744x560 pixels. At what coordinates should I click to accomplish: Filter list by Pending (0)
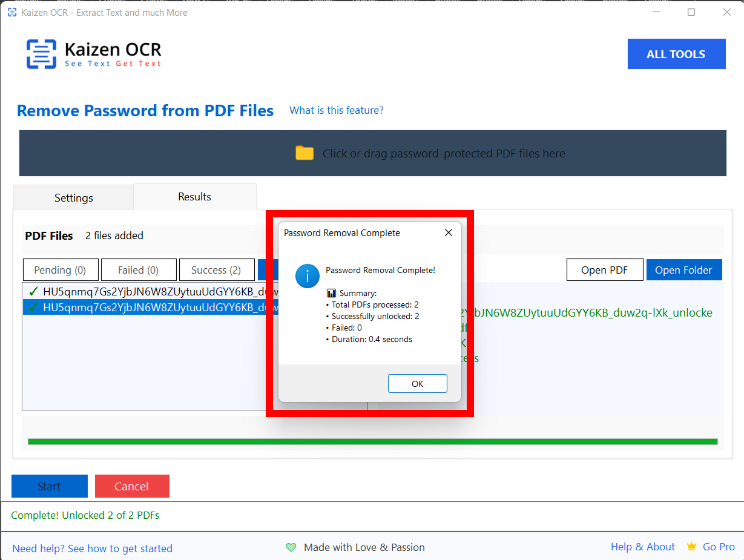coord(60,270)
